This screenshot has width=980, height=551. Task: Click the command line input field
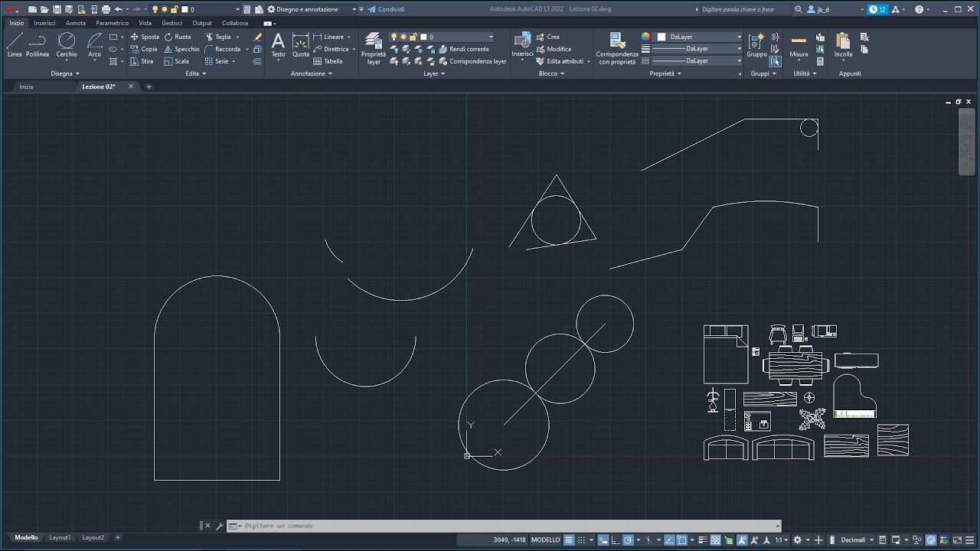(x=505, y=526)
